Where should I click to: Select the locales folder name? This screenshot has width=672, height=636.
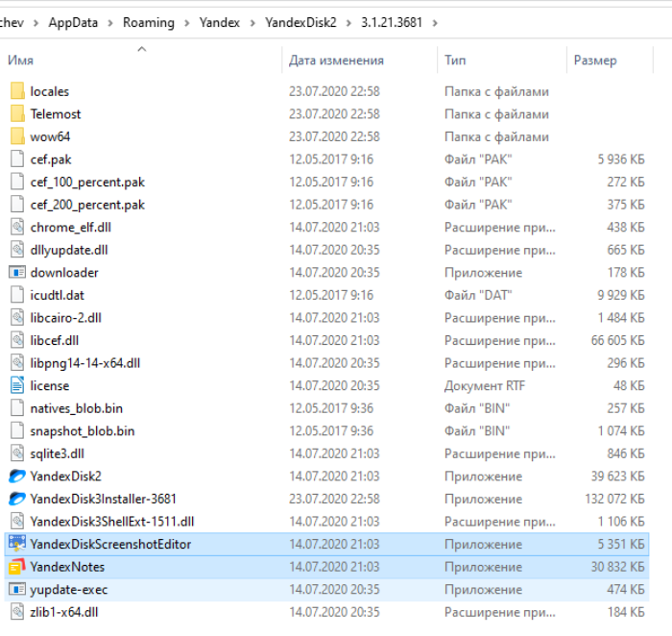click(x=49, y=92)
